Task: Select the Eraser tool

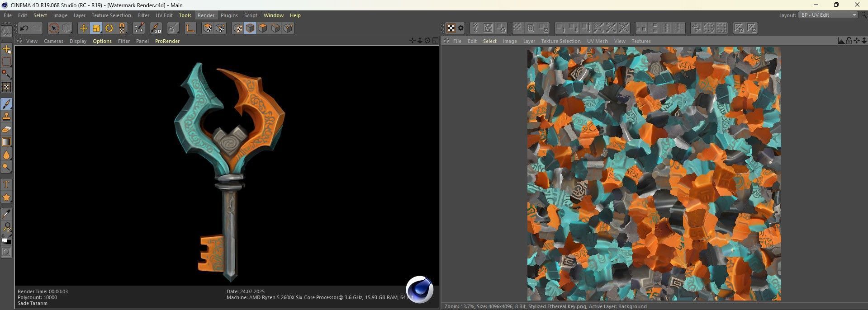Action: 6,129
